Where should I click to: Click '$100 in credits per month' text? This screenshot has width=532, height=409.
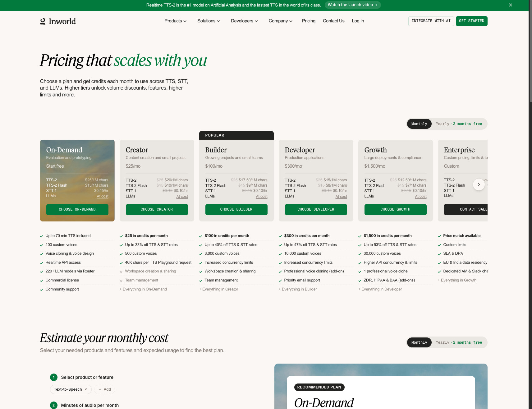click(227, 236)
